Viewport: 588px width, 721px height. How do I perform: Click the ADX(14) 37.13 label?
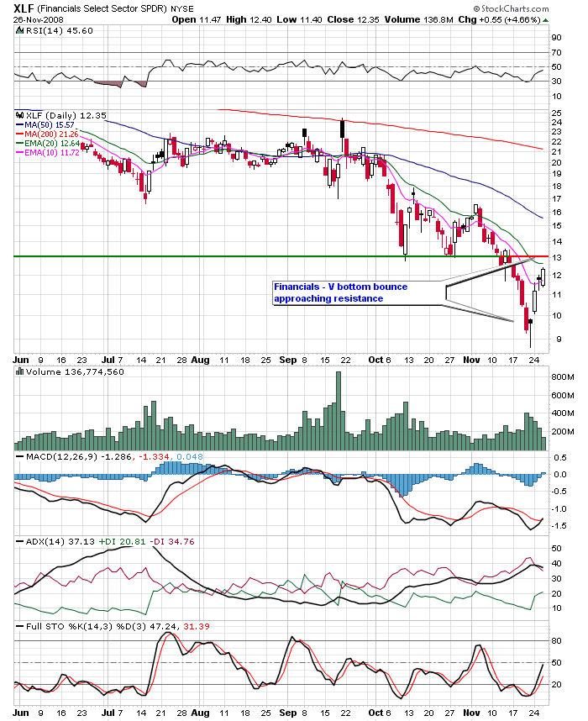click(55, 542)
